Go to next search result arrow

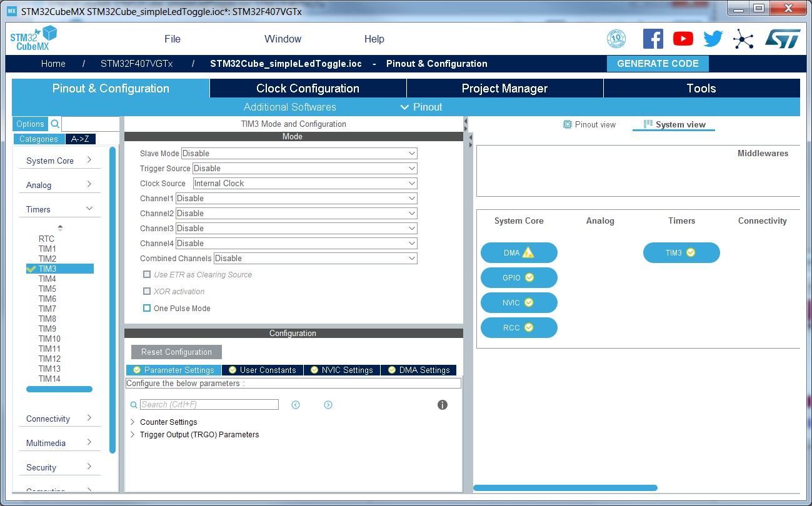tap(328, 405)
